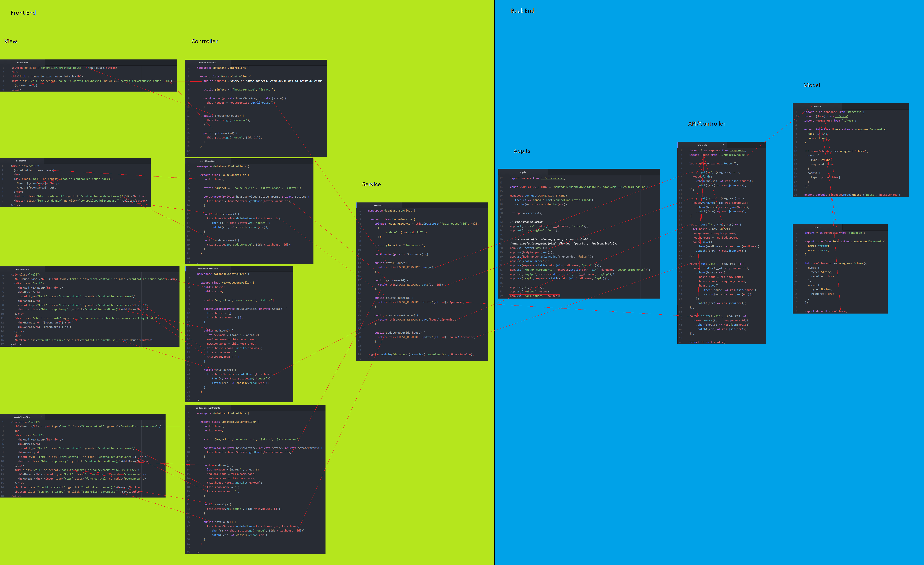Select the houses.html editor tab
Viewport: 924px width, 565px height.
(22, 63)
